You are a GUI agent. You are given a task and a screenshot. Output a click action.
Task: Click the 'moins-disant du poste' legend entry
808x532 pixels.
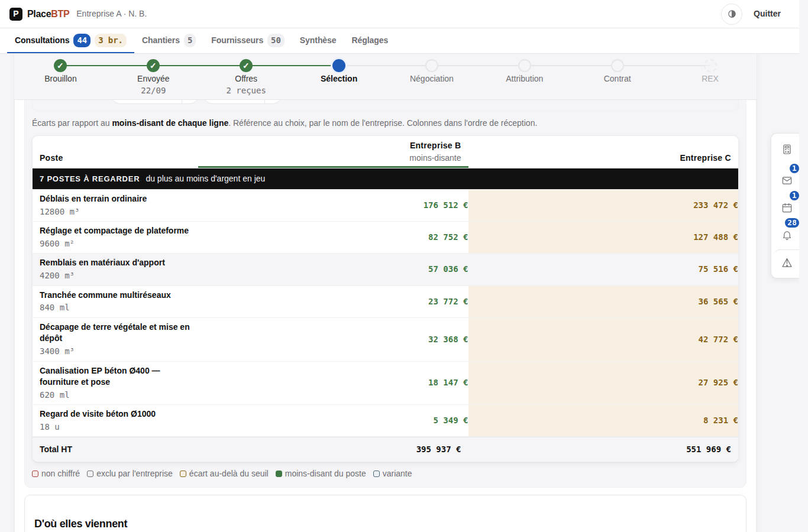tap(321, 473)
